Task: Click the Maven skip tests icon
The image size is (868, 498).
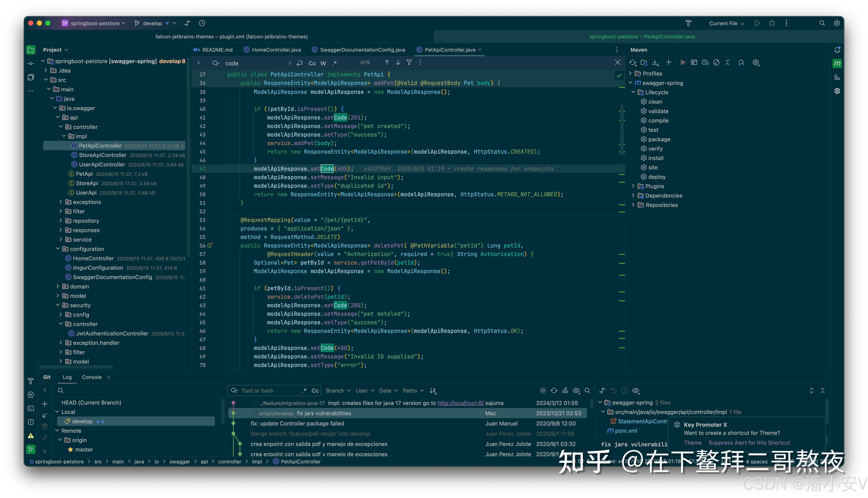Action: point(716,63)
